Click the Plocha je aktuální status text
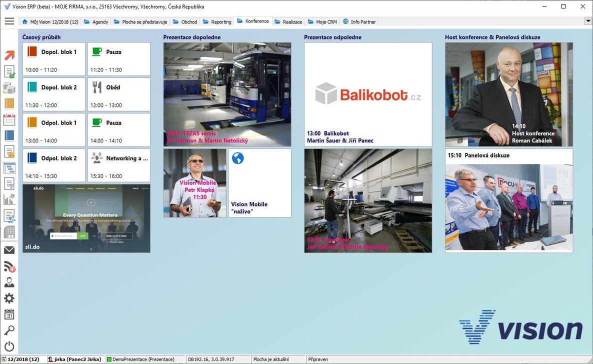The height and width of the screenshot is (364, 593). [x=271, y=359]
